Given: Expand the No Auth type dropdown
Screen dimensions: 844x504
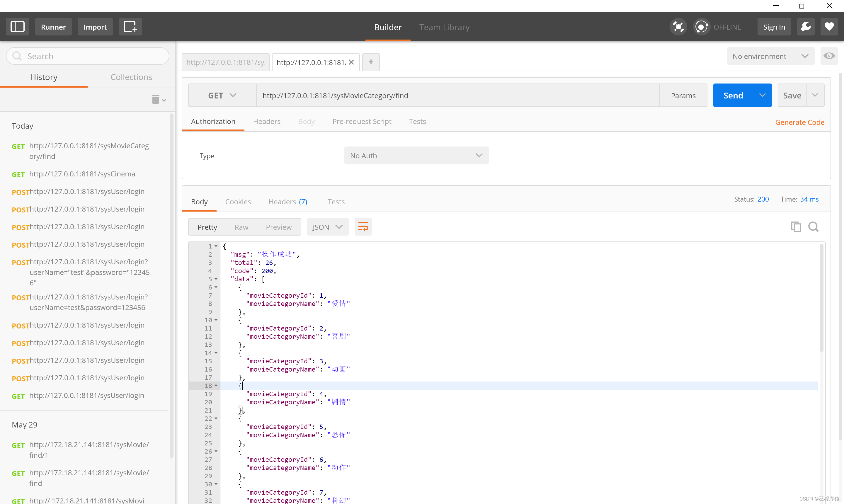Looking at the screenshot, I should [x=416, y=156].
